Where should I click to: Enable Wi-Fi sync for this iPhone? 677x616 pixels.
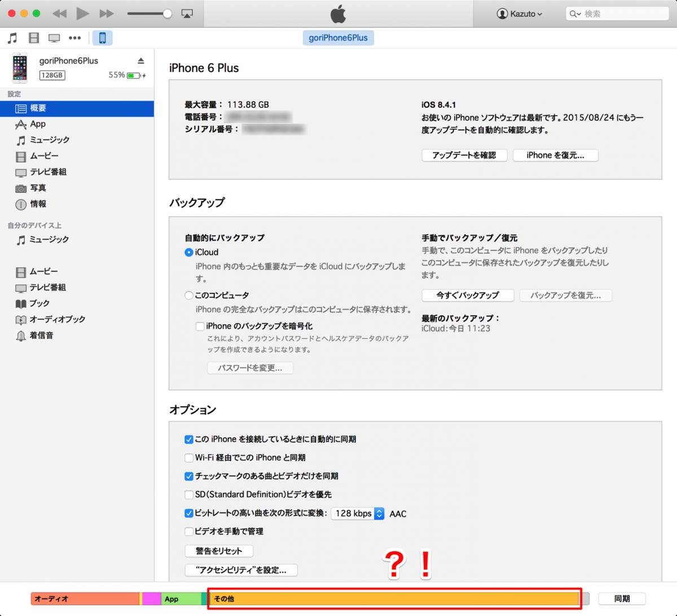[189, 458]
